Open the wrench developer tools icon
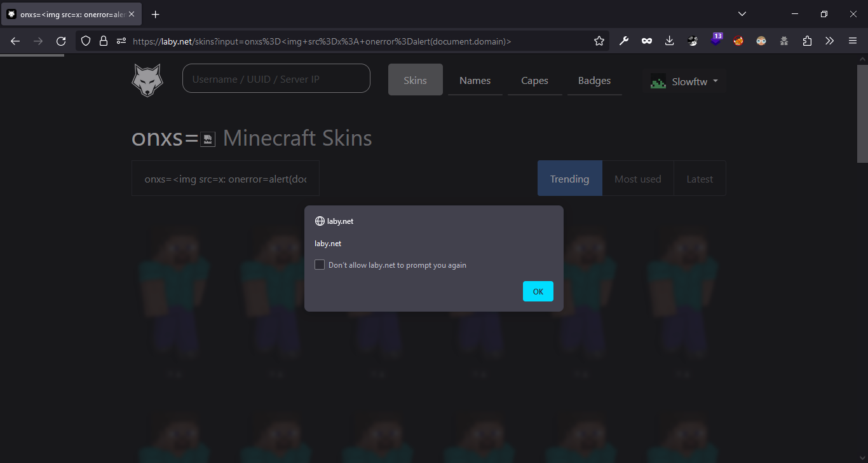 click(x=623, y=41)
